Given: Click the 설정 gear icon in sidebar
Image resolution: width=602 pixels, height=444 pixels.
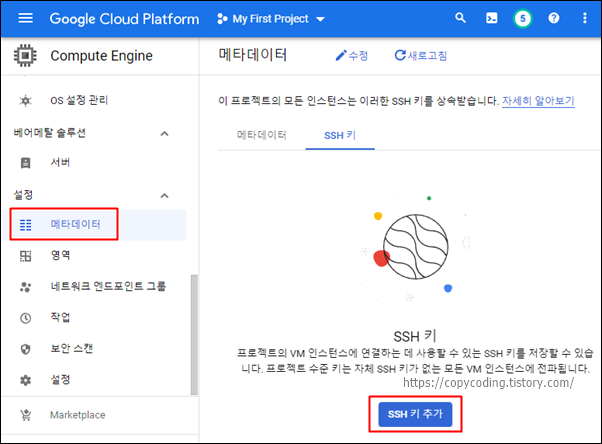Looking at the screenshot, I should click(x=25, y=380).
